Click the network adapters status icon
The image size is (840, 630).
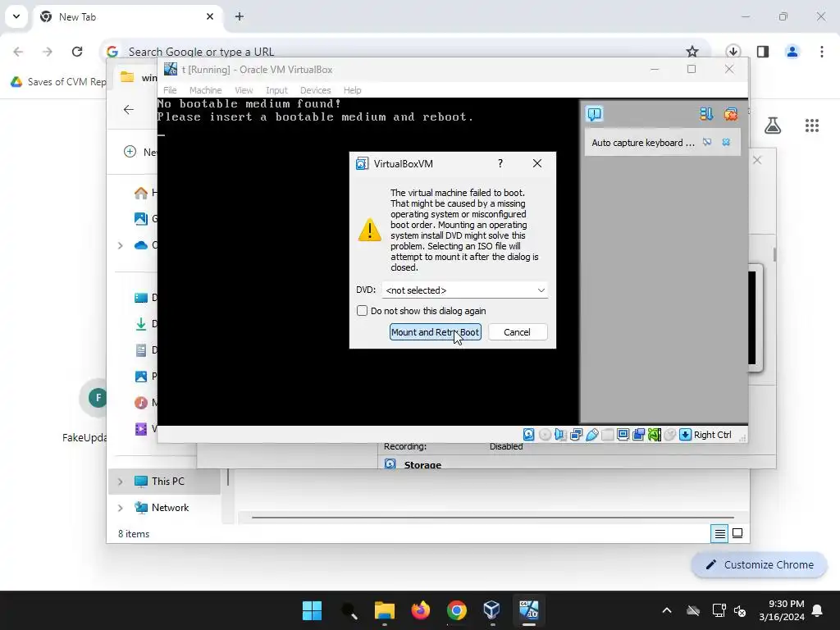point(577,435)
